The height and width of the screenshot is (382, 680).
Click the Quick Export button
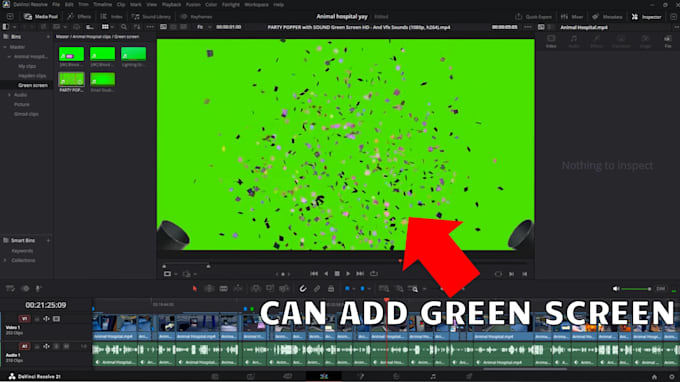[x=533, y=16]
